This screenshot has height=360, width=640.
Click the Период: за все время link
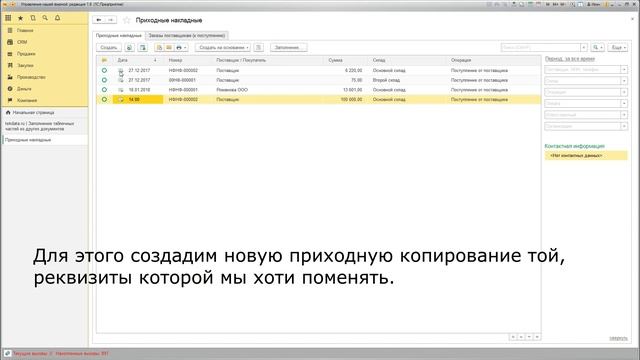pos(569,59)
